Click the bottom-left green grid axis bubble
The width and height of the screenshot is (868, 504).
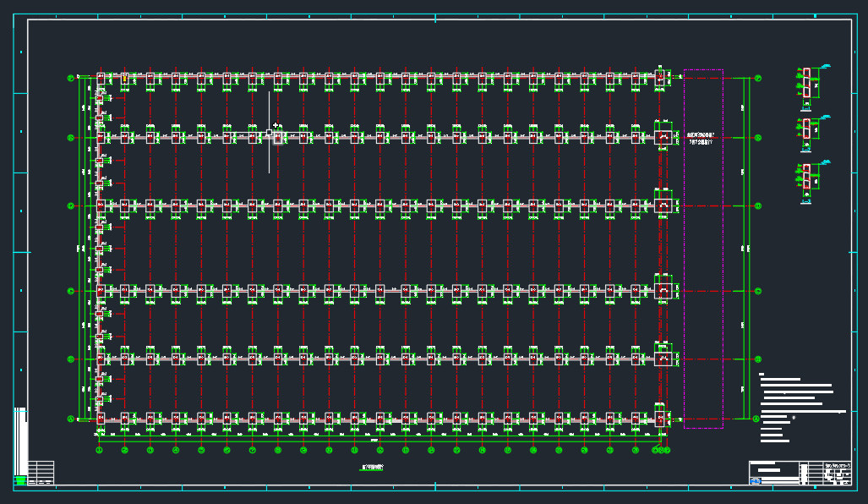[x=71, y=419]
